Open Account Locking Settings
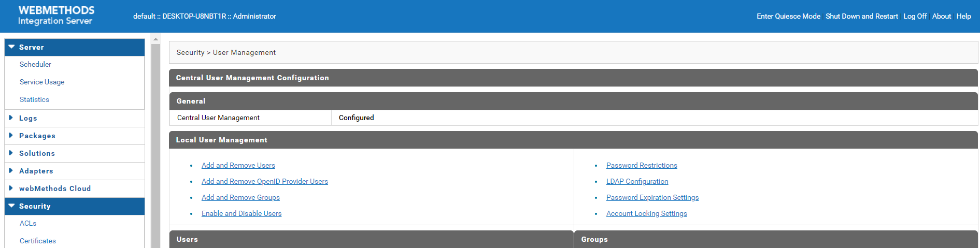 646,213
